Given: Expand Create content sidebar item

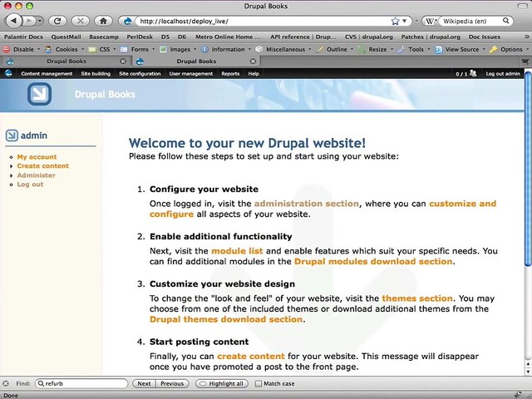Looking at the screenshot, I should pos(42,166).
